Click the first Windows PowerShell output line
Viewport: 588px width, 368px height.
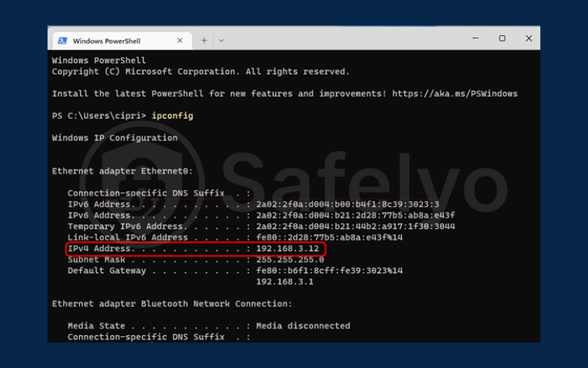tap(99, 60)
